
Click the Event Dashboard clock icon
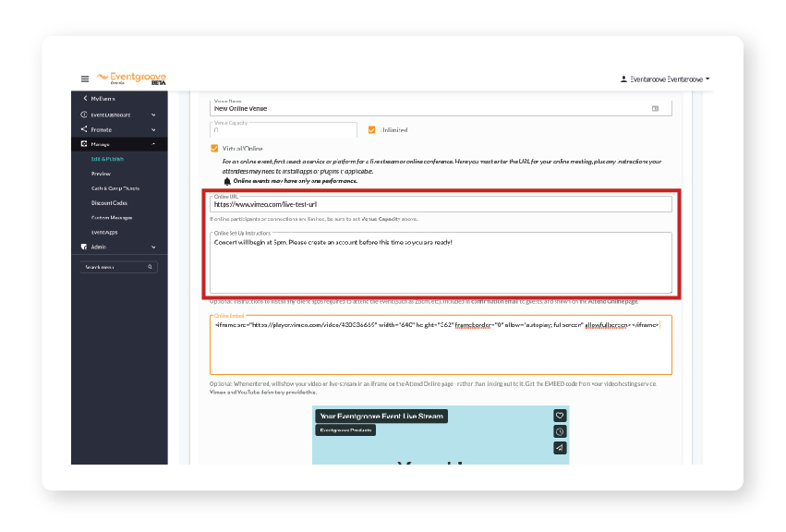click(x=84, y=115)
